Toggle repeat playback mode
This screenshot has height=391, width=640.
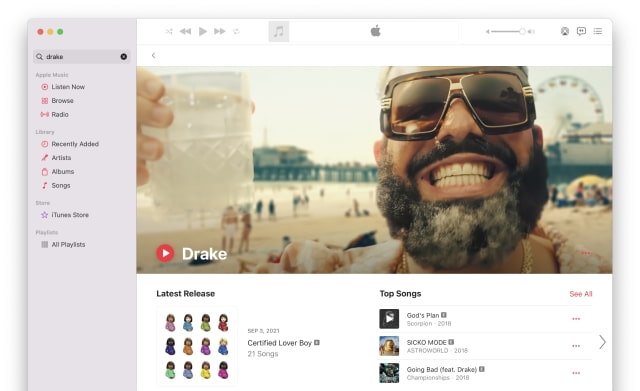[236, 31]
